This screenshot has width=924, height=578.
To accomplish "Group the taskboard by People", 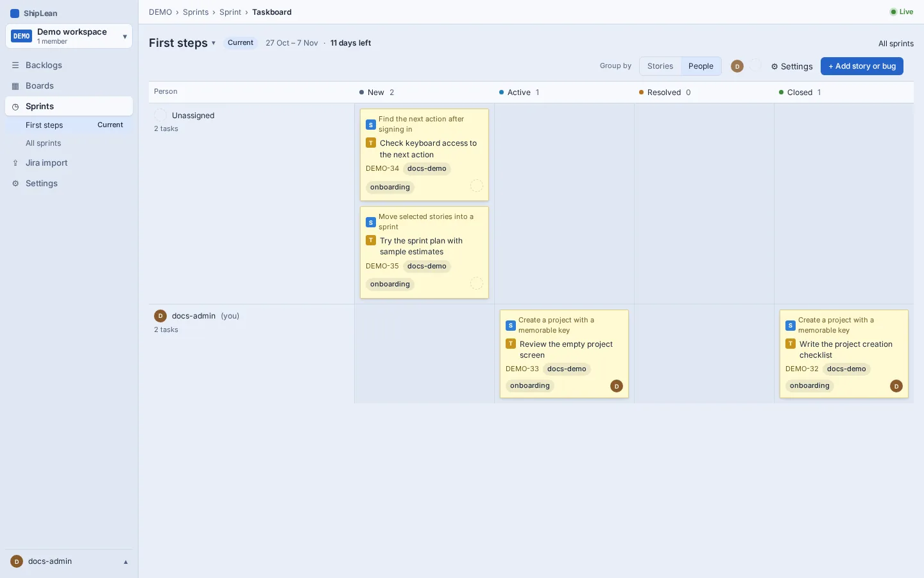I will point(701,66).
